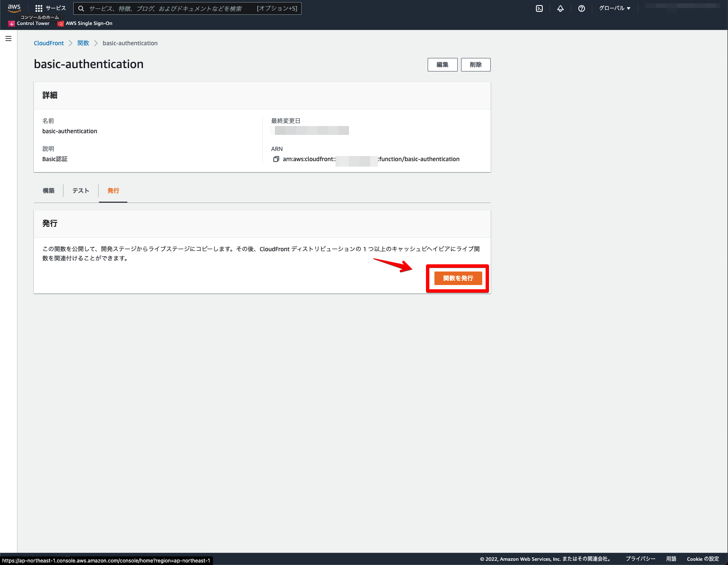Click the 編集 button
The width and height of the screenshot is (728, 565).
(x=442, y=65)
